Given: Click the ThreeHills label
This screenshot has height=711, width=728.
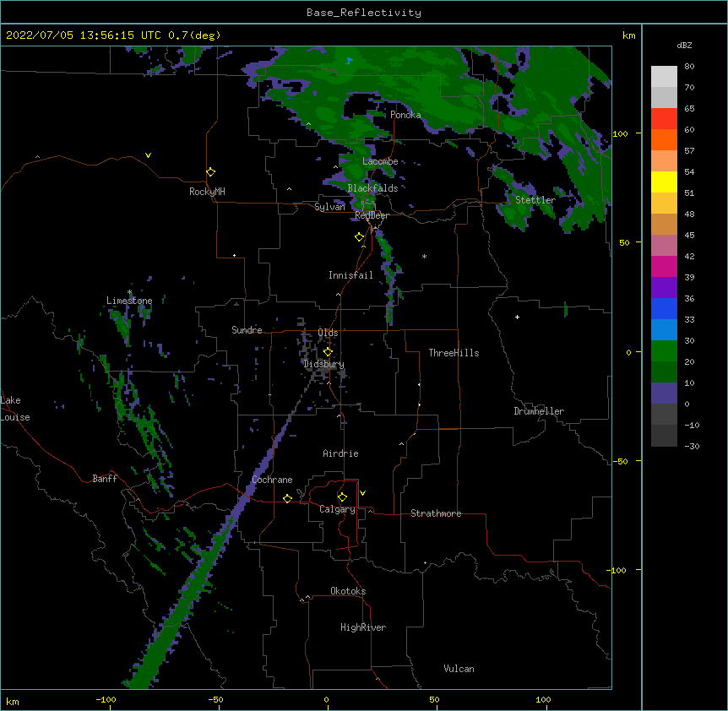Looking at the screenshot, I should click(x=454, y=353).
